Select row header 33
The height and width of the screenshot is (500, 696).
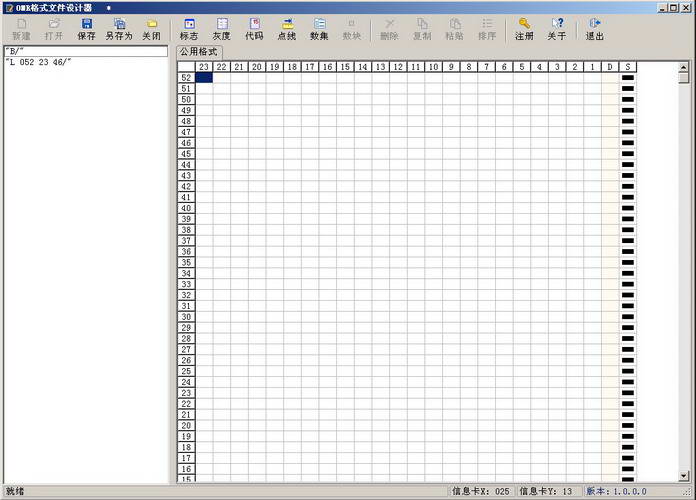click(x=186, y=284)
